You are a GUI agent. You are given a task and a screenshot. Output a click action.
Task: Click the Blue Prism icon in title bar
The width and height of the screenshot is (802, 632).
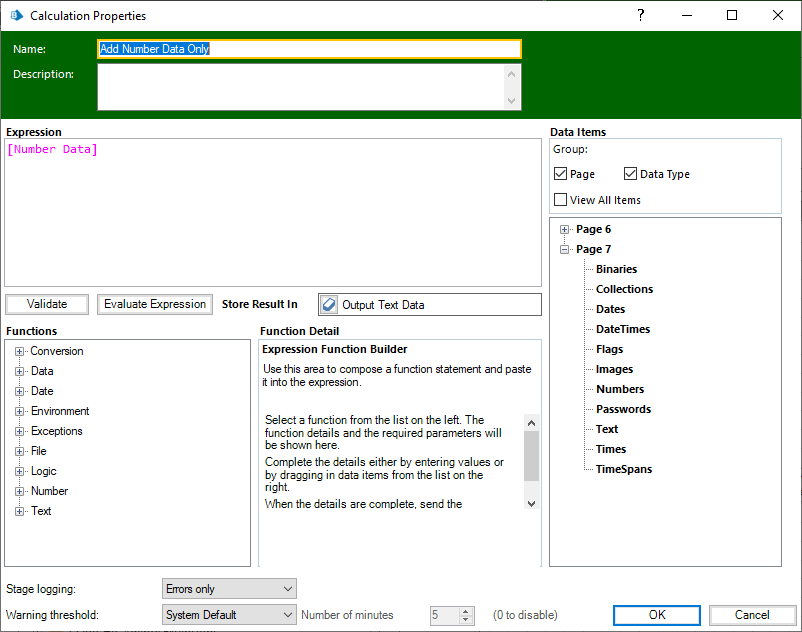click(x=16, y=16)
